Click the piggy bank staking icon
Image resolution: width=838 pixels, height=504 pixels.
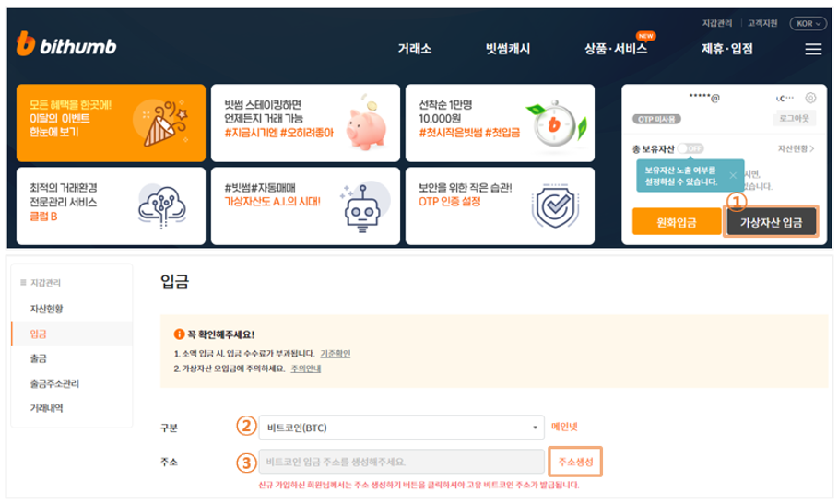[366, 123]
